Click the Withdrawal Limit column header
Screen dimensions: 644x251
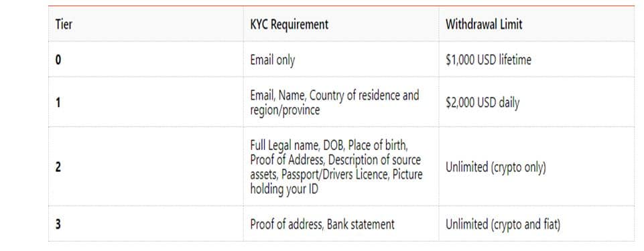point(484,24)
